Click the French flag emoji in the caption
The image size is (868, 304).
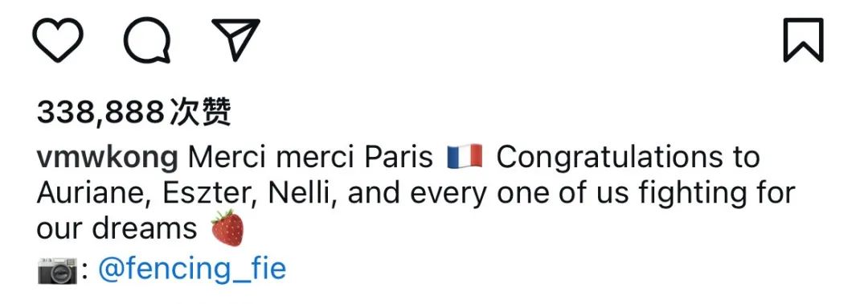pos(465,158)
